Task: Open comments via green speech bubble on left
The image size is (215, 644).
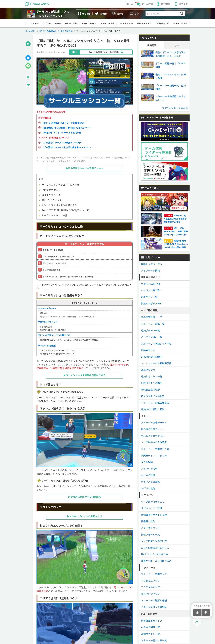Action: click(x=28, y=44)
